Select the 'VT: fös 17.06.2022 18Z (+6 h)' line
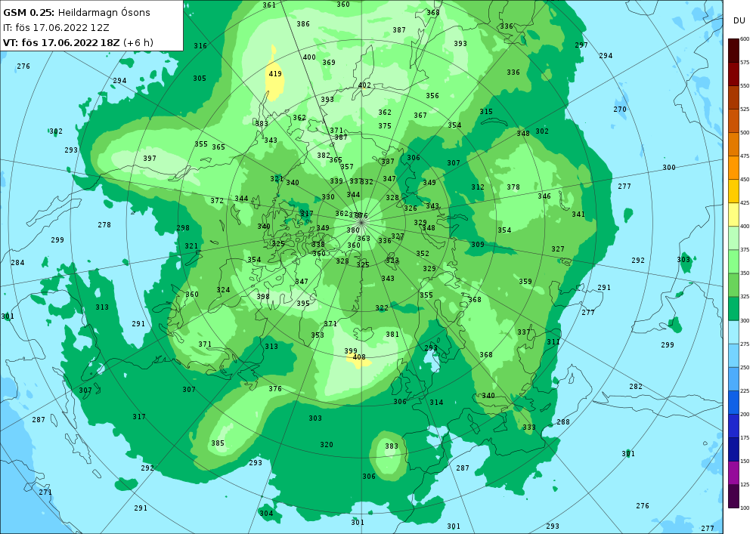Viewport: 756px width, 534px height. coord(78,42)
